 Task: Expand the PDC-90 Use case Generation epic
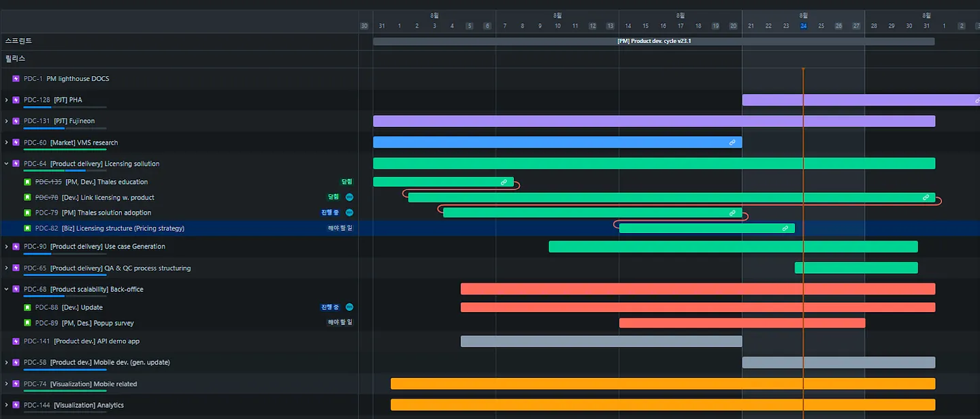[7, 247]
